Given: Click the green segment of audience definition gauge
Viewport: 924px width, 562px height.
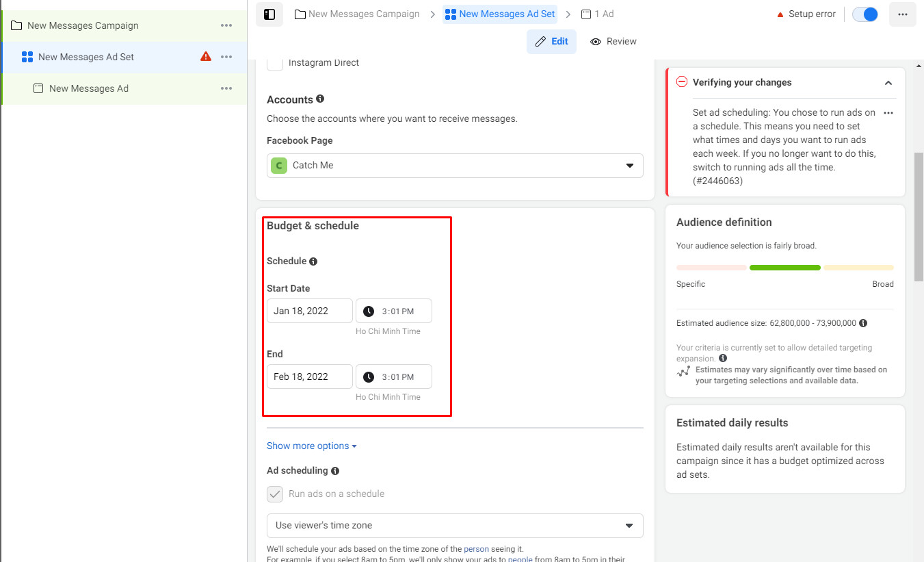Looking at the screenshot, I should (785, 268).
